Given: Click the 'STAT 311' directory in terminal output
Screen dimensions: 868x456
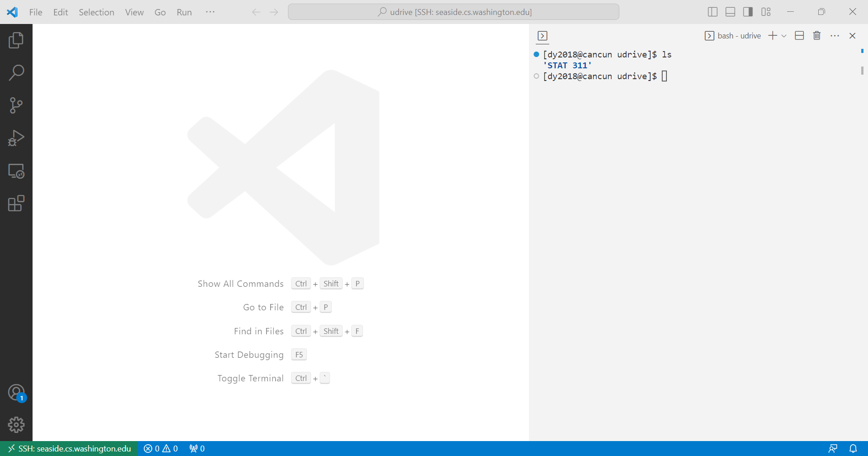Looking at the screenshot, I should pos(567,66).
